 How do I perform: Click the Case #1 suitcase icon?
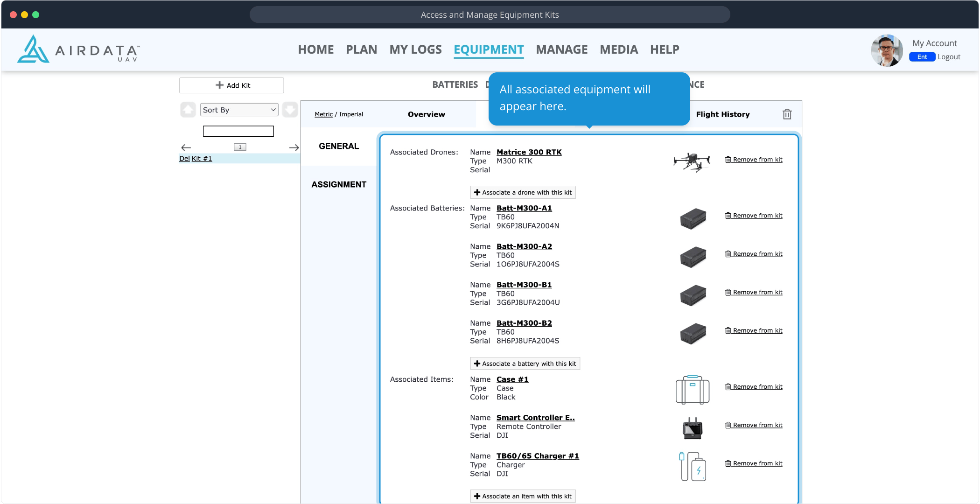(x=692, y=390)
